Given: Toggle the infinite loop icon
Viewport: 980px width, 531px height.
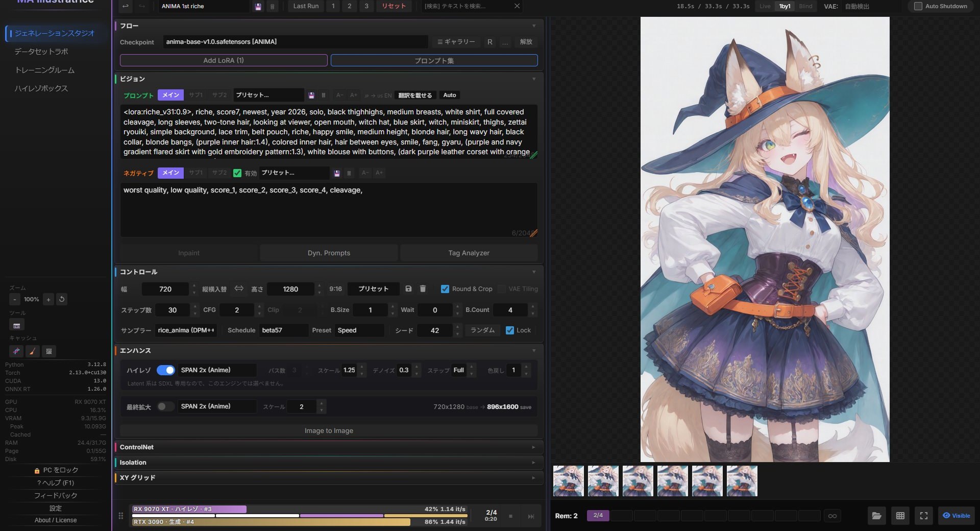Looking at the screenshot, I should 832,516.
